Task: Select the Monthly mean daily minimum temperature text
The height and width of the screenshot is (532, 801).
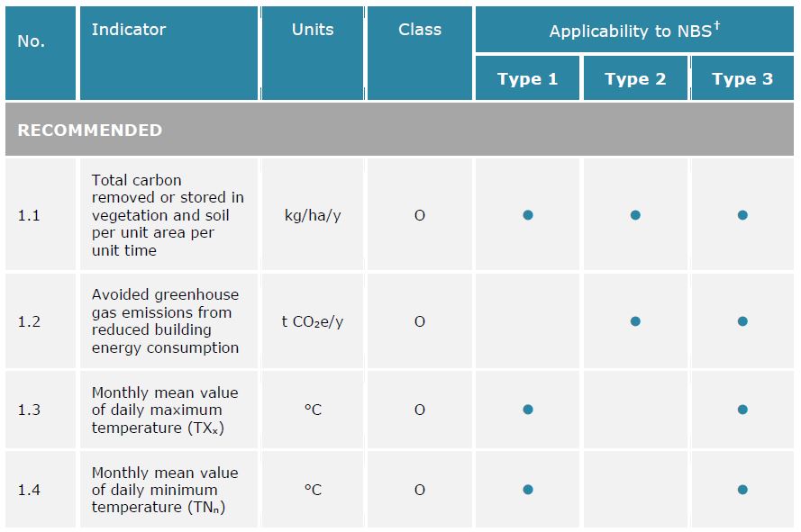Action: point(164,490)
